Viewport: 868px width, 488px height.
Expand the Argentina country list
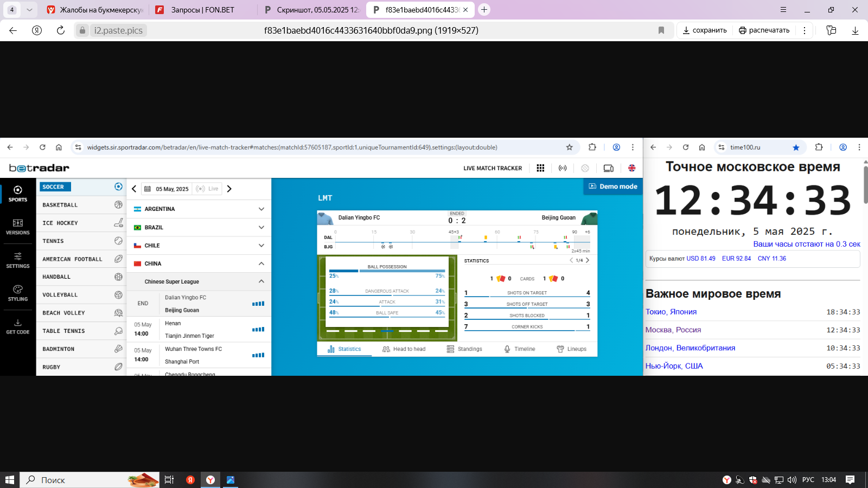pyautogui.click(x=261, y=209)
